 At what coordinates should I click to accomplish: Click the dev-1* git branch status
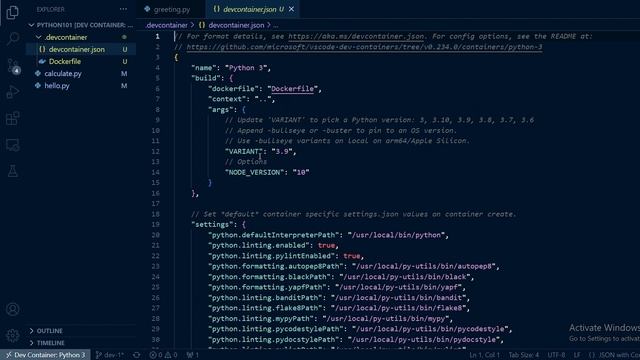[109, 355]
